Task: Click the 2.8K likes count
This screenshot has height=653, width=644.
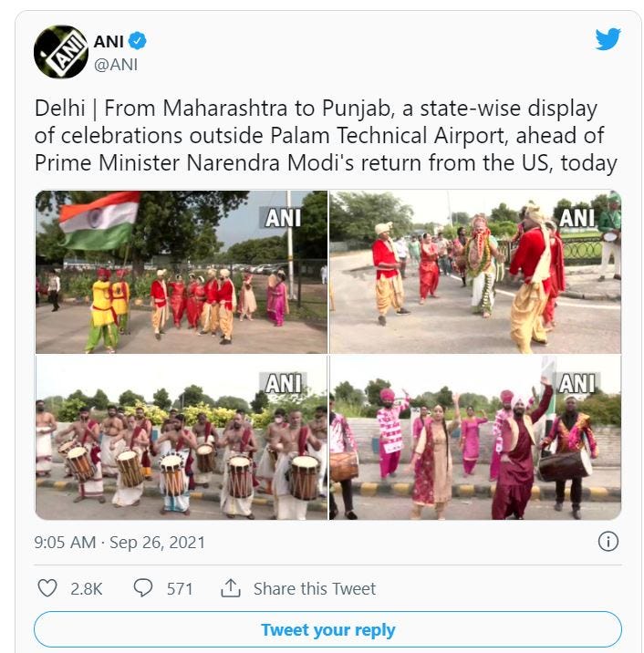Action: 87,589
